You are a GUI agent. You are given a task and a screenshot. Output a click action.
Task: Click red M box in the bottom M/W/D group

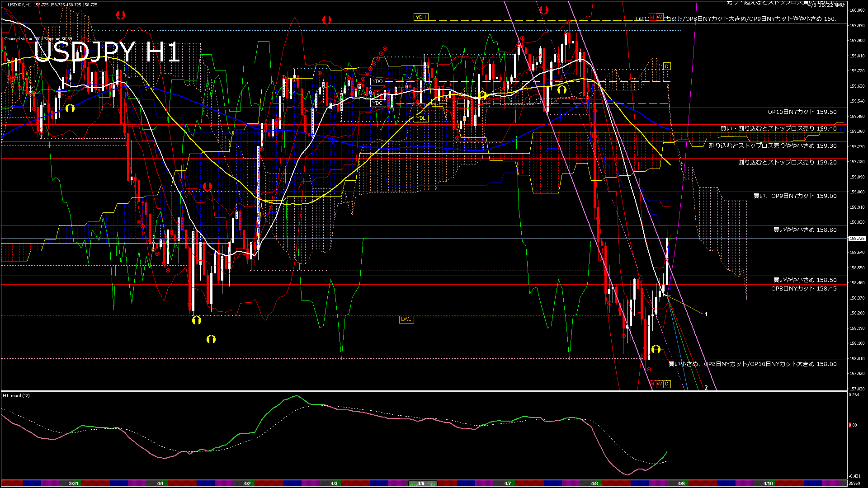point(652,384)
